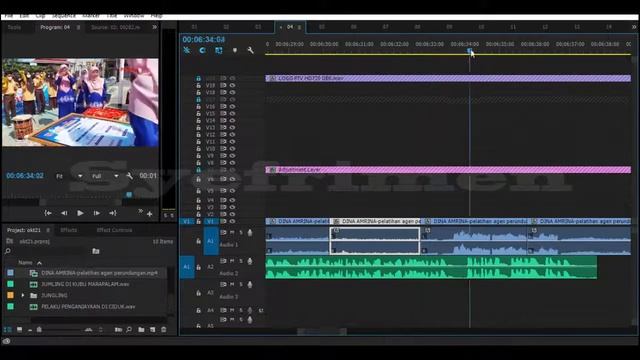Switch Project panel to list view
This screenshot has height=360, width=640.
[x=7, y=329]
